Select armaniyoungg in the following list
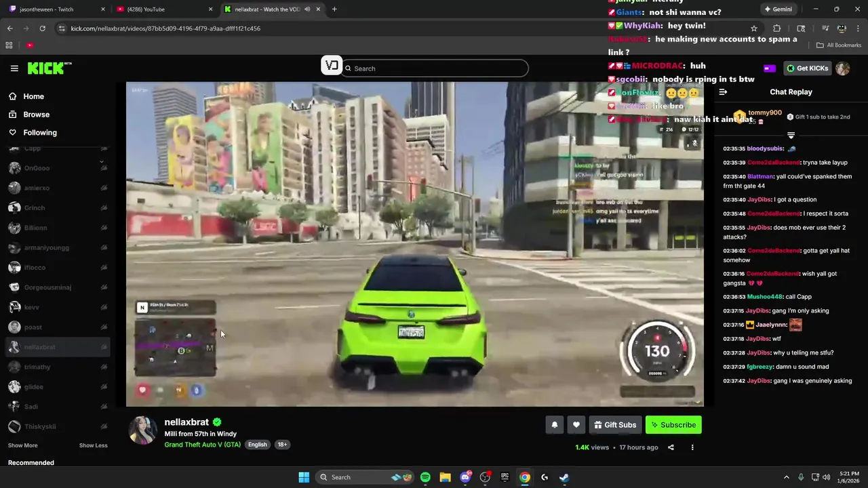Screen dimensions: 868x488 click(x=58, y=247)
